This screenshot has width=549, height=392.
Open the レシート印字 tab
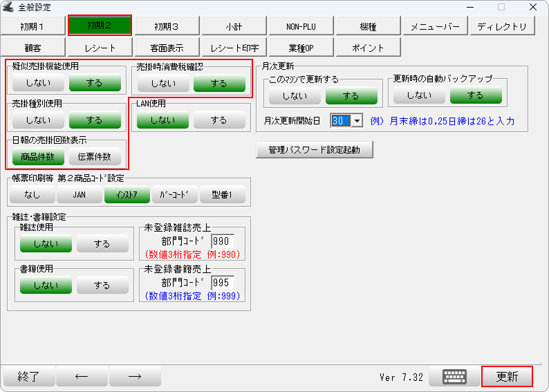234,48
